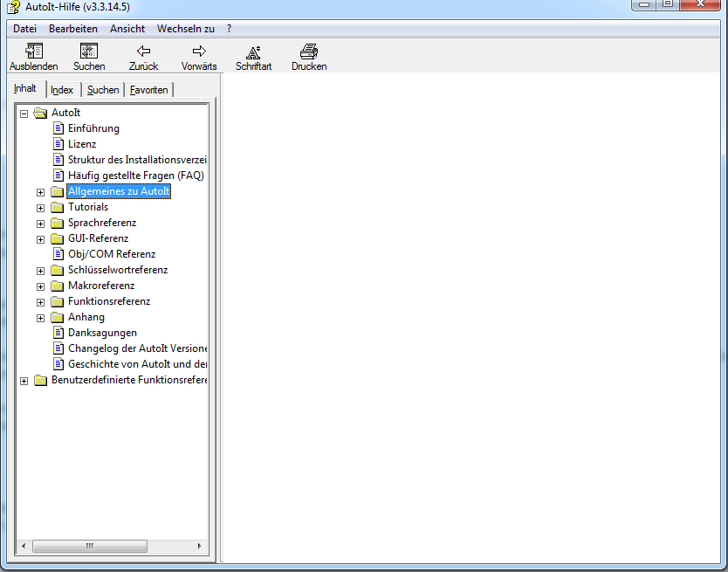Screen dimensions: 728x572
Task: Expand the Funktionsreferenz folder
Action: click(x=40, y=302)
